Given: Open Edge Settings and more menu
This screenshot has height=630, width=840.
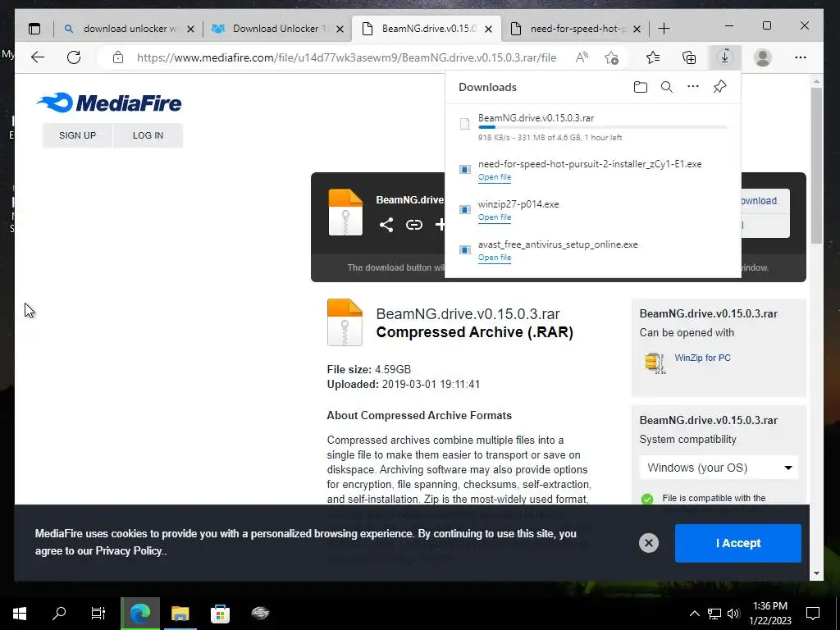Looking at the screenshot, I should 801,57.
